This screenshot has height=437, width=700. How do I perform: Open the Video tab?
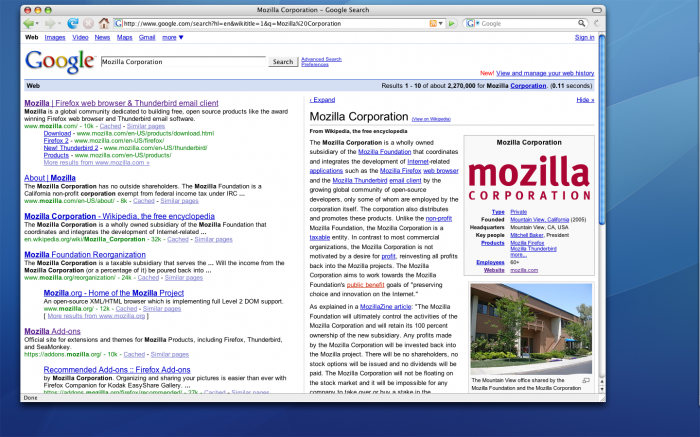coord(80,37)
